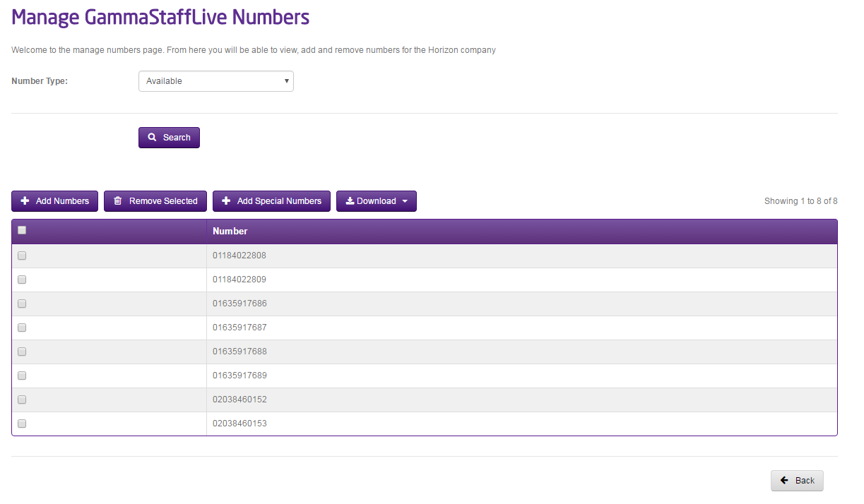
Task: Open the Download dropdown menu
Action: point(377,201)
